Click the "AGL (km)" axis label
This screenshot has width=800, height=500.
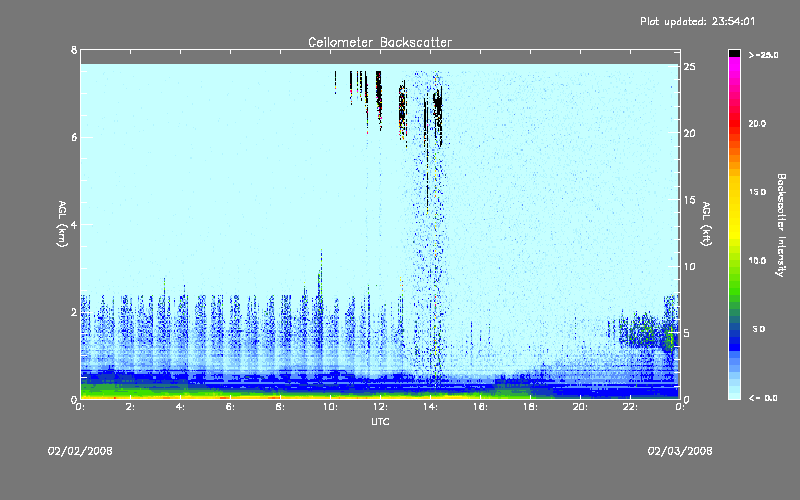point(62,224)
